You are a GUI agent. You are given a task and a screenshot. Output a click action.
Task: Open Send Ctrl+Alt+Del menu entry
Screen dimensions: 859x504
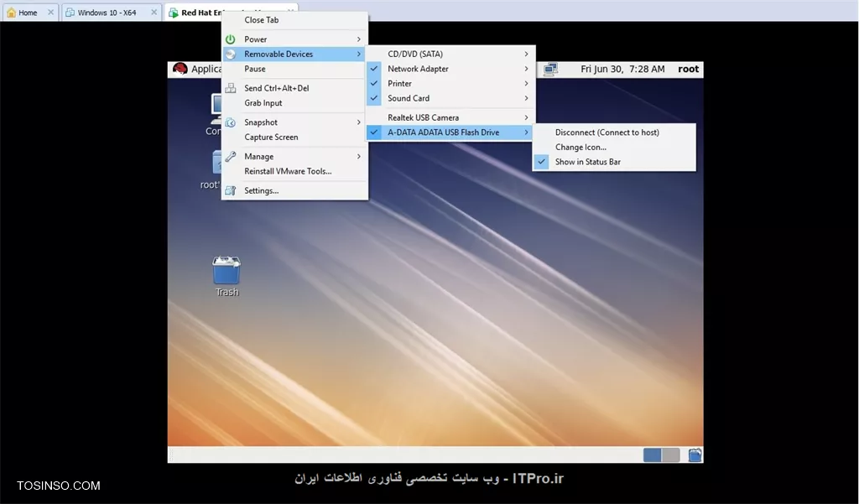(294, 88)
